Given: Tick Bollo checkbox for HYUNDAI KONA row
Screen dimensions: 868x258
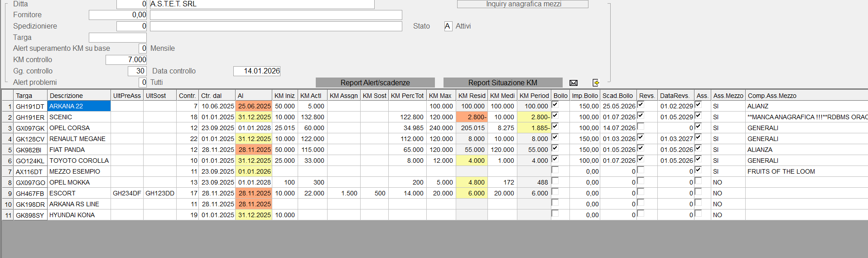Looking at the screenshot, I should point(555,214).
